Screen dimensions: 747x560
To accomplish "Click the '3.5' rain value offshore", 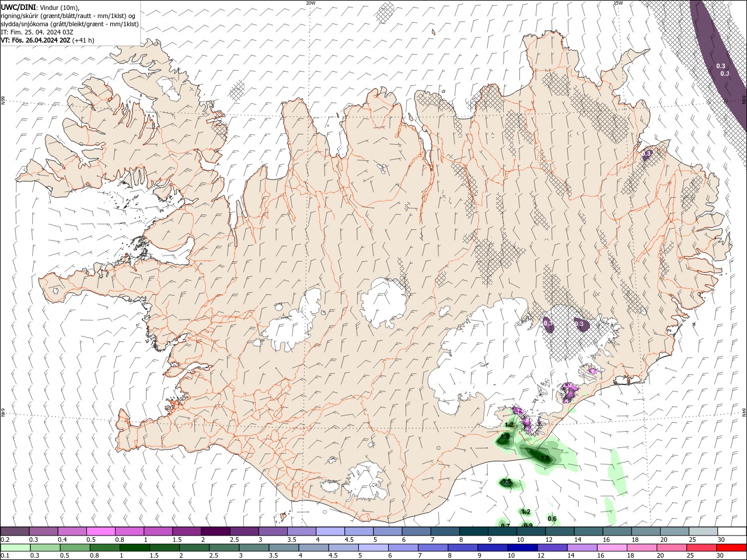I will pos(507,482).
